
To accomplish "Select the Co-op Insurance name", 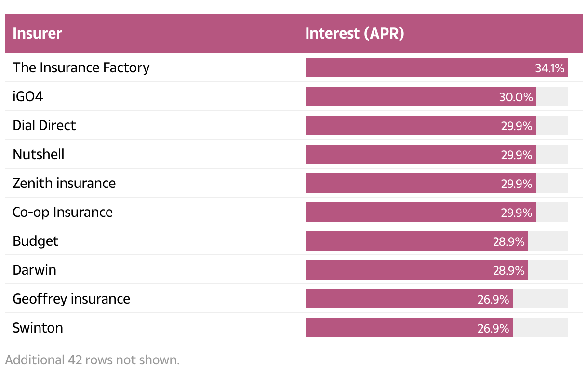I will pyautogui.click(x=63, y=212).
